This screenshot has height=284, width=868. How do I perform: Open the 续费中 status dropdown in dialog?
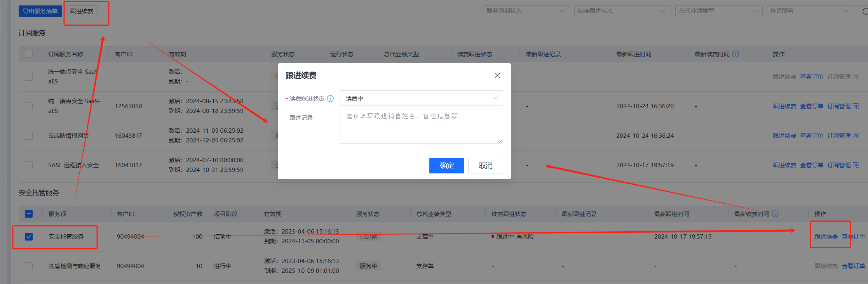tap(421, 99)
